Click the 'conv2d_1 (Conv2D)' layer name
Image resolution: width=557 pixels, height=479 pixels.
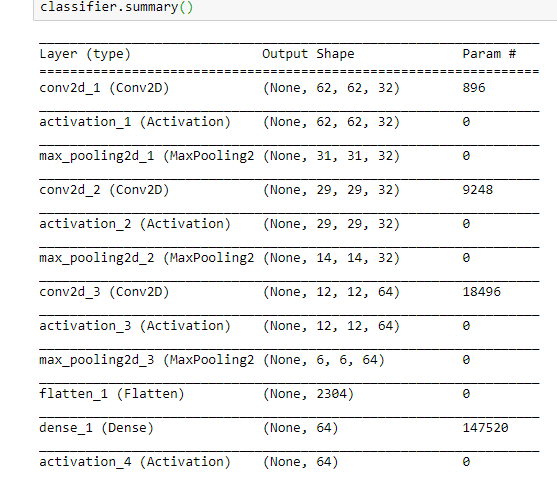coord(104,88)
